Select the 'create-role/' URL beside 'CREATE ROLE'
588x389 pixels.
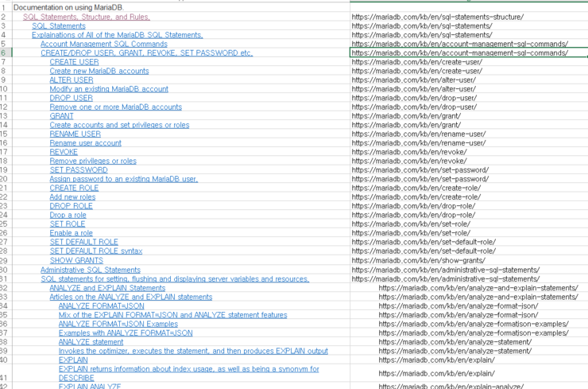tap(469, 188)
